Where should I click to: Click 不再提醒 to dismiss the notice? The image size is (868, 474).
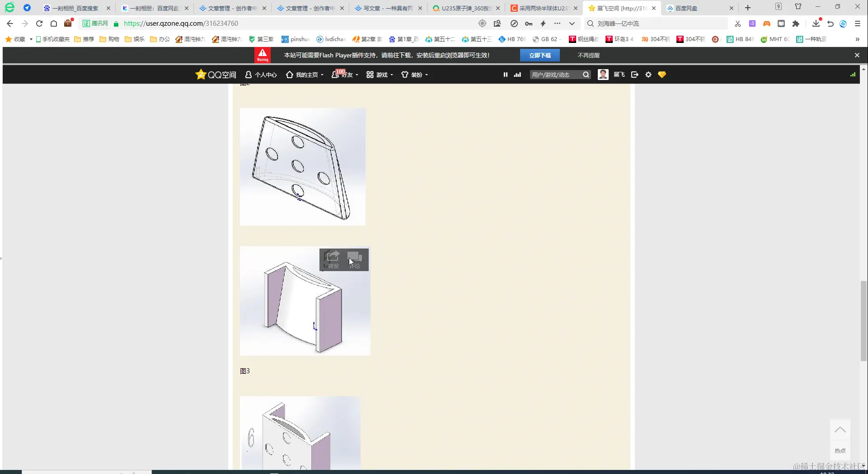[588, 55]
